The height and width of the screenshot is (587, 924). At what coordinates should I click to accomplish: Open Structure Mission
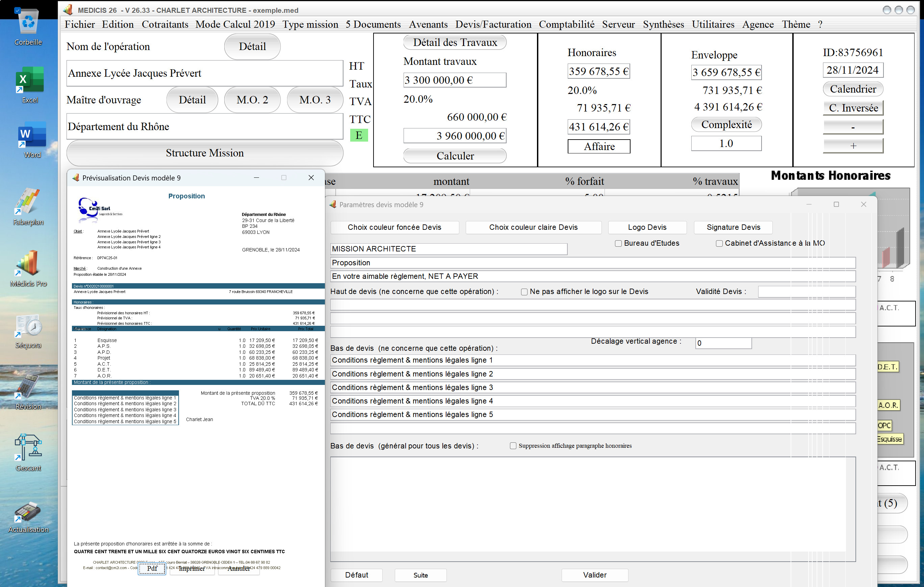pyautogui.click(x=205, y=153)
